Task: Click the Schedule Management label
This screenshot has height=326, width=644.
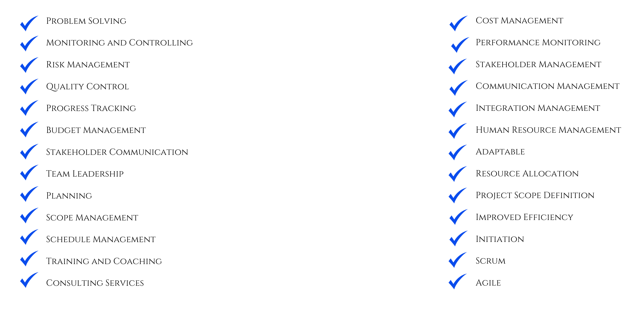Action: (101, 239)
